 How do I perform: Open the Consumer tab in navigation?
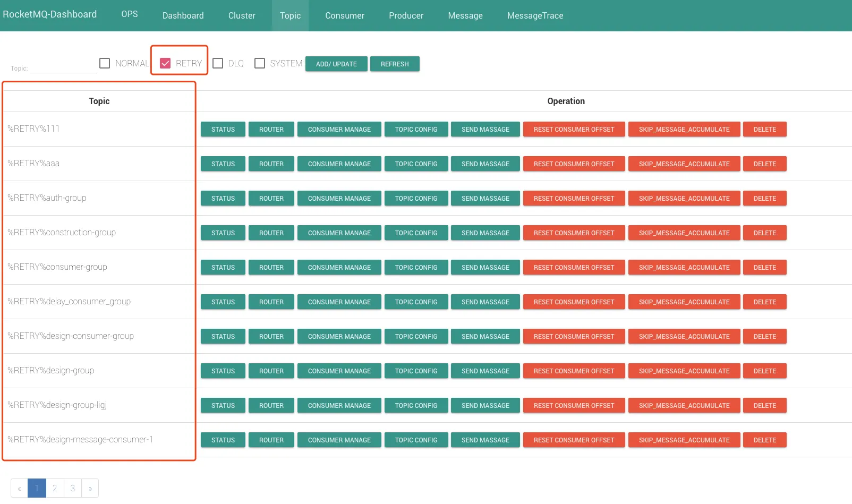coord(345,15)
